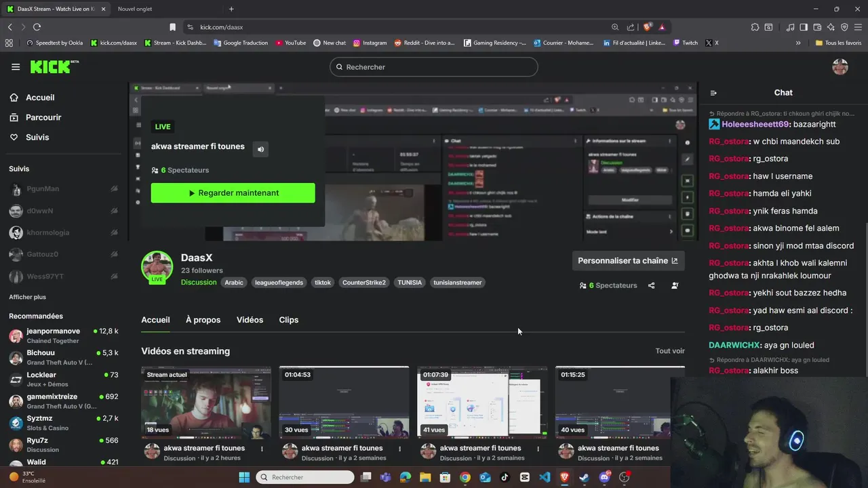Open the 01:04:53 video thumbnail
Image resolution: width=868 pixels, height=488 pixels.
344,403
